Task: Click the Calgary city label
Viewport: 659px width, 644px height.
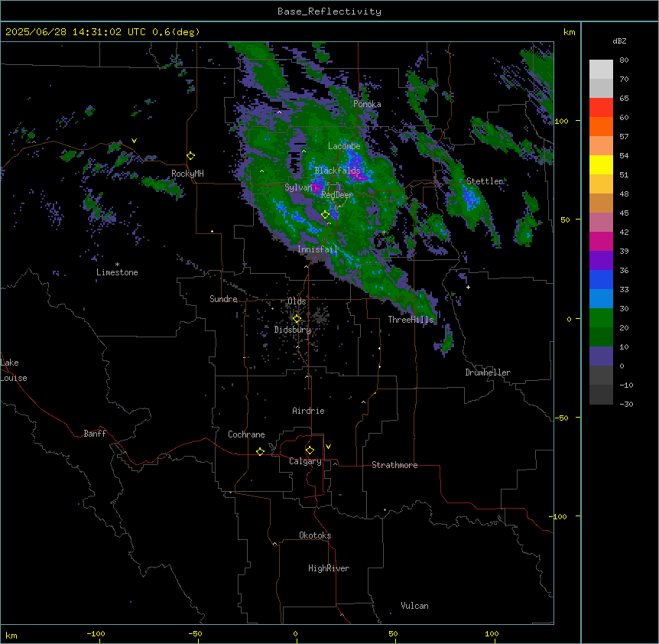Action: (305, 461)
